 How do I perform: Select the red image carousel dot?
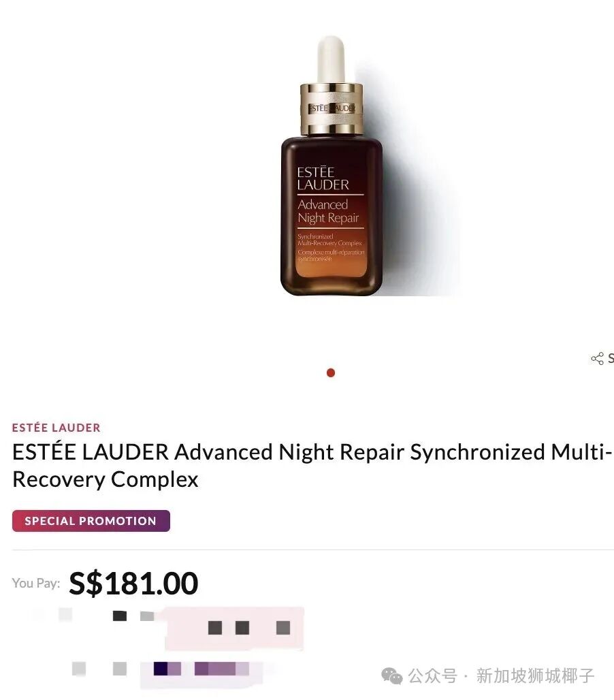point(331,372)
